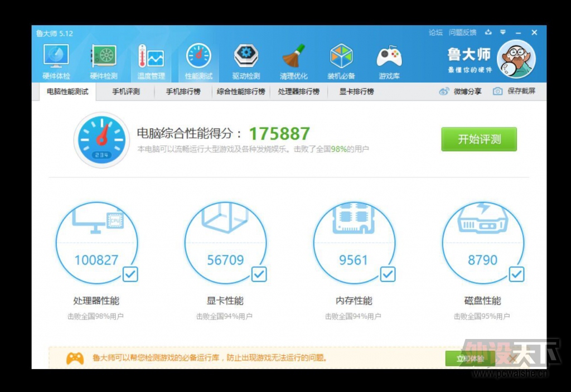Click the 处理器性能 CPU circle graphic

[97, 243]
